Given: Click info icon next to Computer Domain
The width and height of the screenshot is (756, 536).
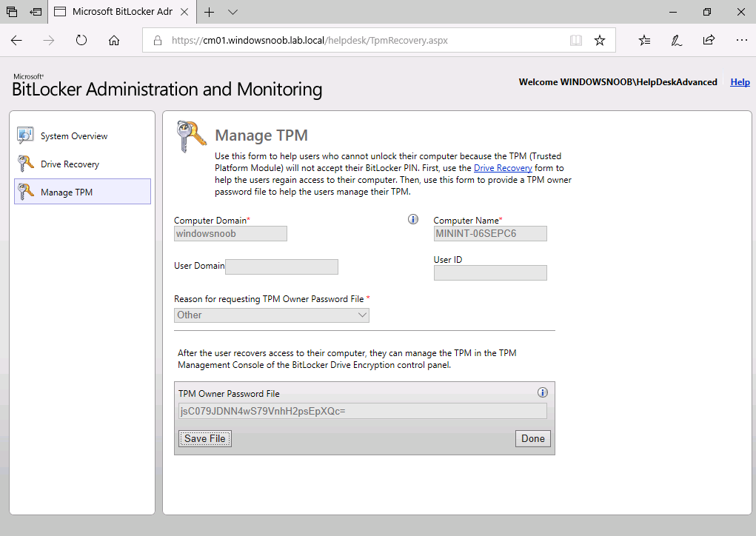Looking at the screenshot, I should [413, 219].
